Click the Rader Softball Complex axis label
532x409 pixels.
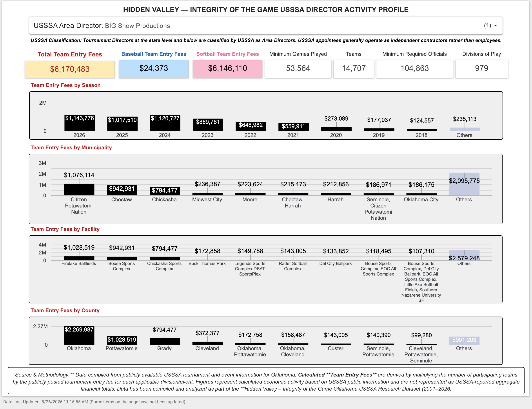(293, 266)
